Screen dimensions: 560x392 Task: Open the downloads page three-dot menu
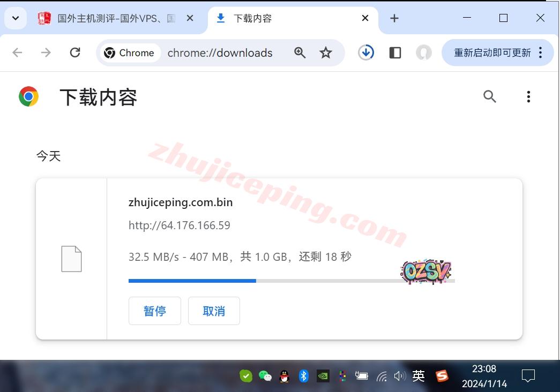[x=528, y=96]
